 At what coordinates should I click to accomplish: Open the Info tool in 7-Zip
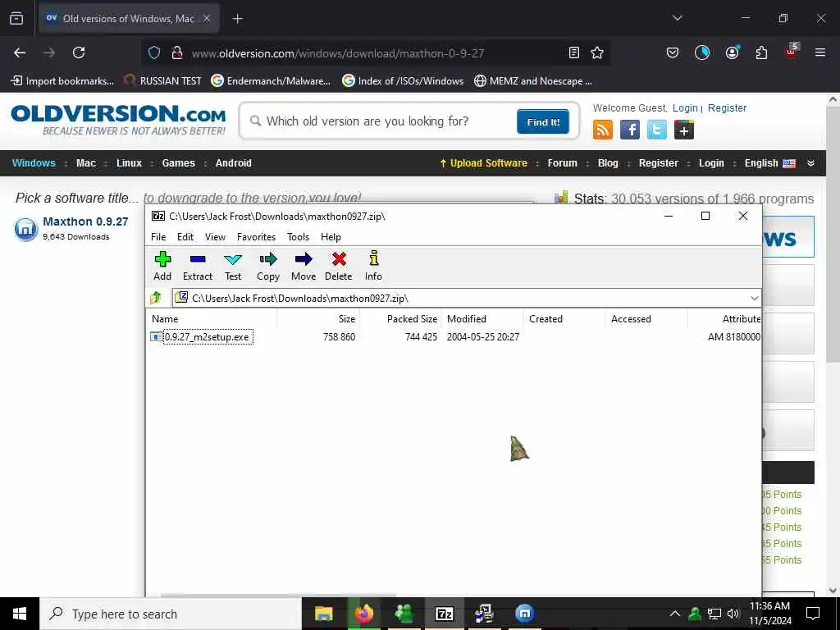[x=373, y=267]
